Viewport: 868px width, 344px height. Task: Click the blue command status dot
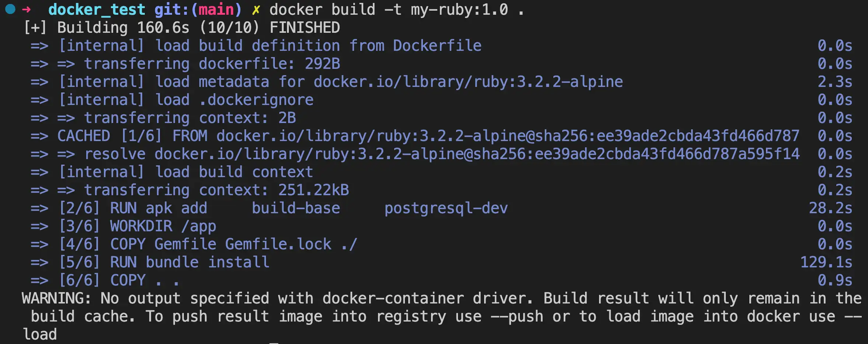(10, 9)
